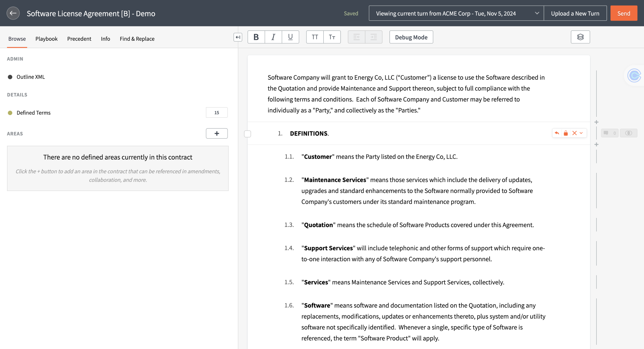Image resolution: width=644 pixels, height=349 pixels.
Task: Check the Definitions section checkbox
Action: 248,134
